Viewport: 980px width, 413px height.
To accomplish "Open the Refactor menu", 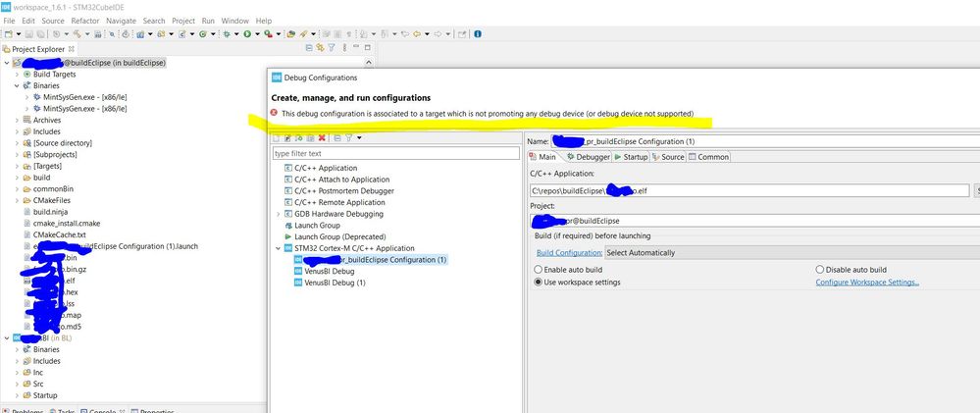I will (x=85, y=21).
